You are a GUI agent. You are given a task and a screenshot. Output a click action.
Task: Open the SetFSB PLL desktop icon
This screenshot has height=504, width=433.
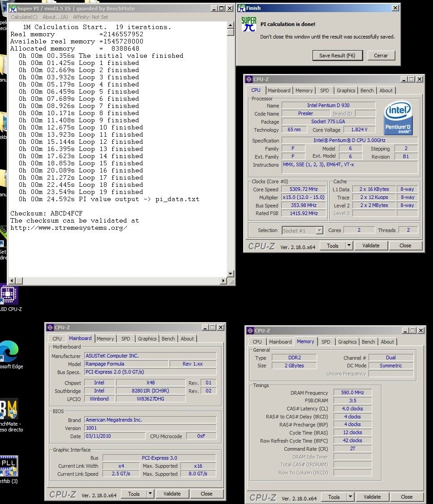(x=9, y=466)
